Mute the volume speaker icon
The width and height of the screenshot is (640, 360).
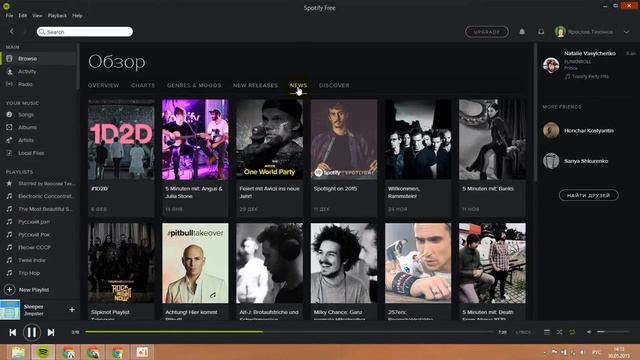tap(589, 332)
